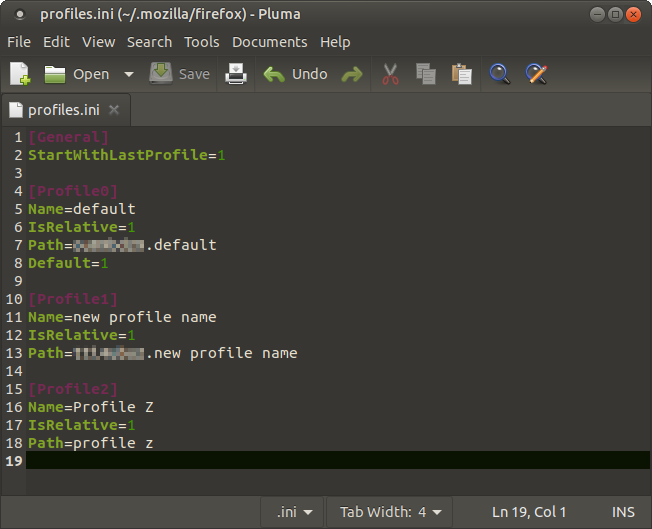Click the Ln 19, Col 1 status
This screenshot has width=652, height=529.
click(x=529, y=512)
